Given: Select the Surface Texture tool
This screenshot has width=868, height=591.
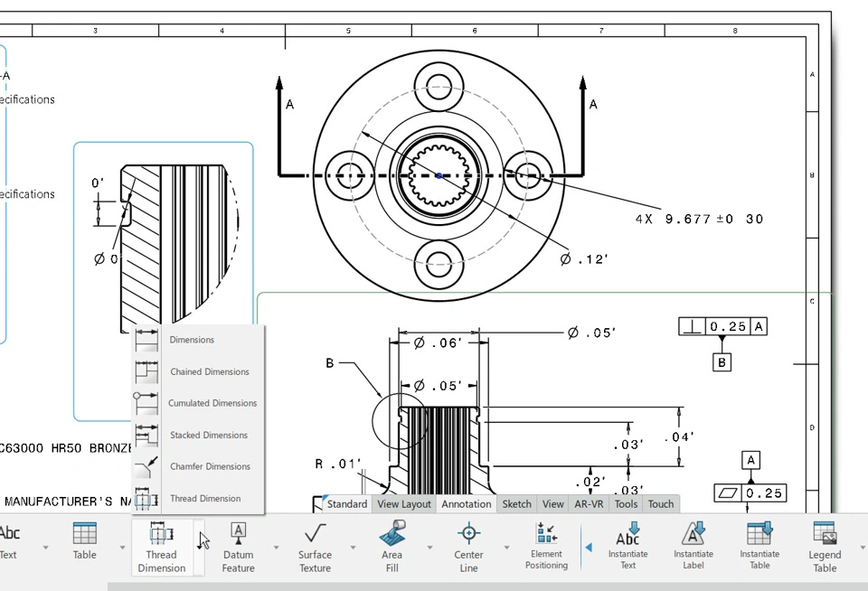Looking at the screenshot, I should pyautogui.click(x=315, y=548).
